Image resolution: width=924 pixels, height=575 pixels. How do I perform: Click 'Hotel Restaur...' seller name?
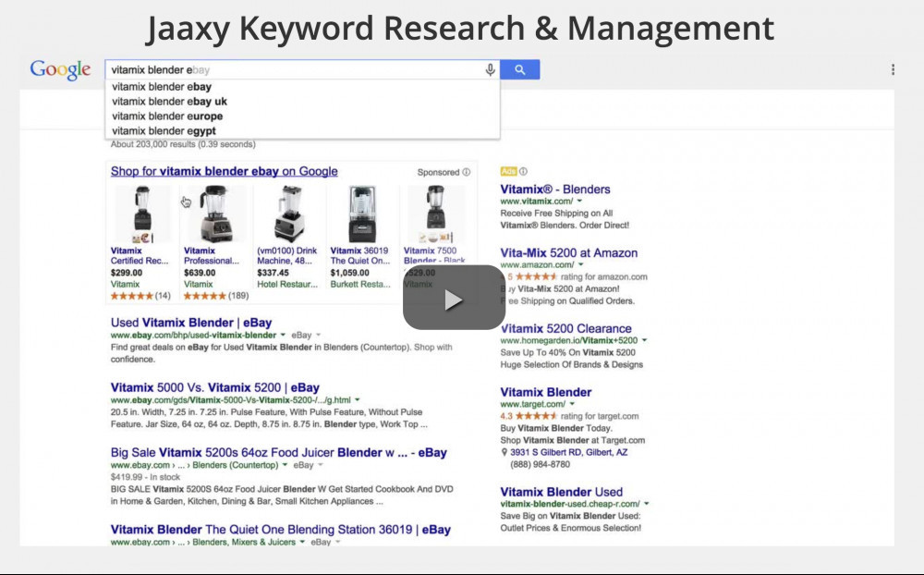click(x=287, y=284)
